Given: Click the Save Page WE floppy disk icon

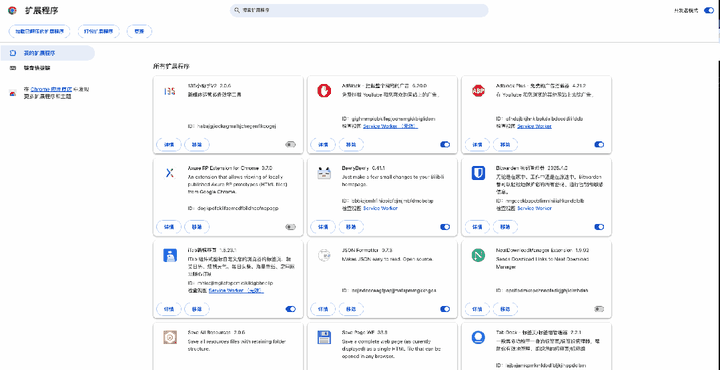Looking at the screenshot, I should [324, 337].
